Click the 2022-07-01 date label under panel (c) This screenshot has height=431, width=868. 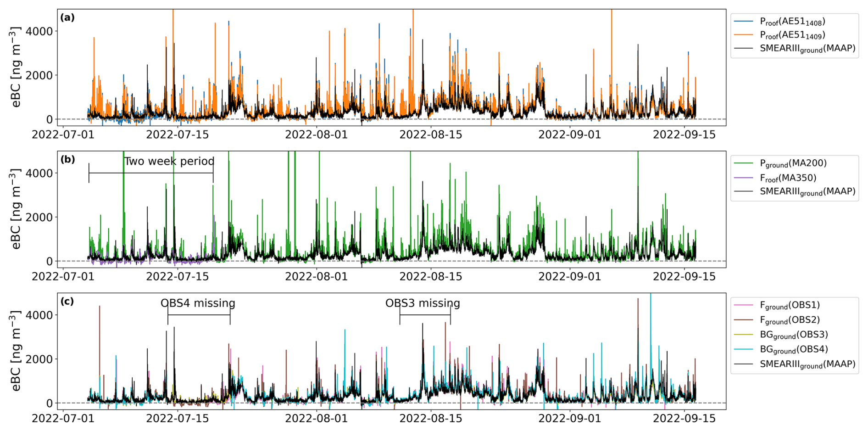pyautogui.click(x=63, y=419)
